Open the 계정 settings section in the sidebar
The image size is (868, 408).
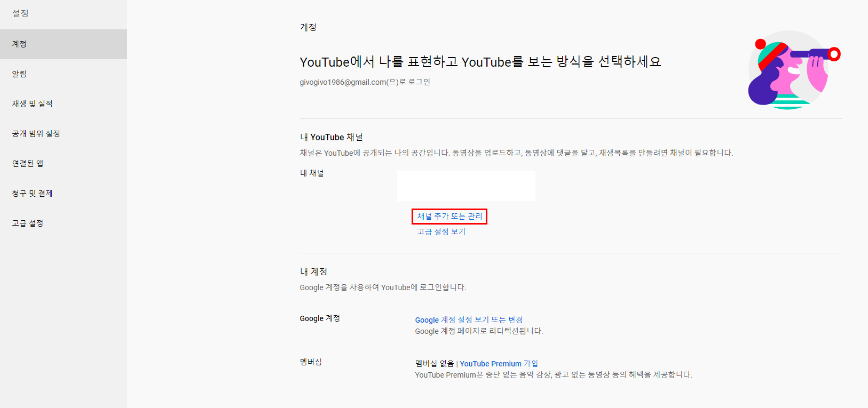click(64, 44)
